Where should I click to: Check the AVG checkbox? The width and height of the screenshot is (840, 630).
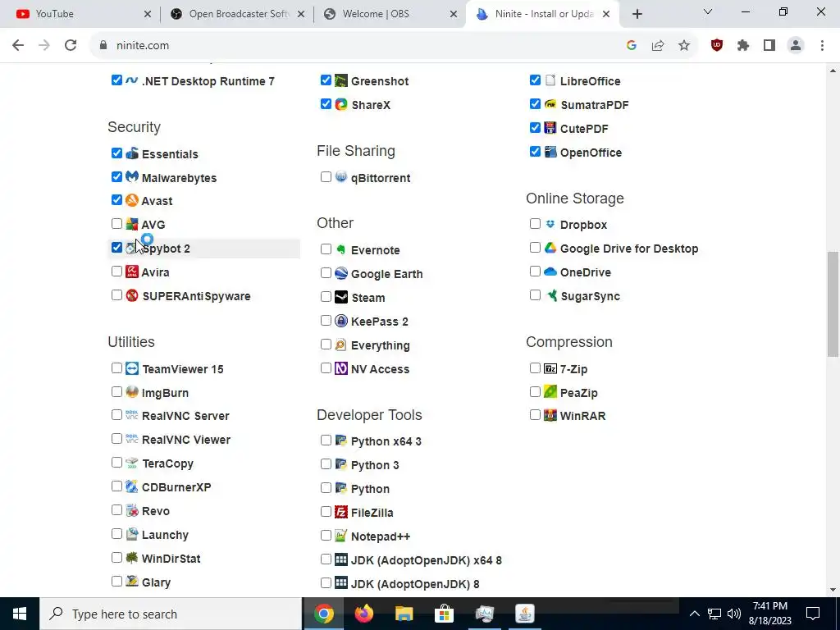116,223
